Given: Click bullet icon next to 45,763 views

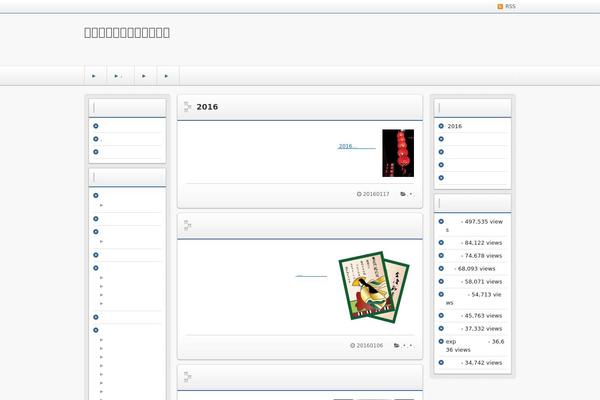Looking at the screenshot, I should pos(441,316).
